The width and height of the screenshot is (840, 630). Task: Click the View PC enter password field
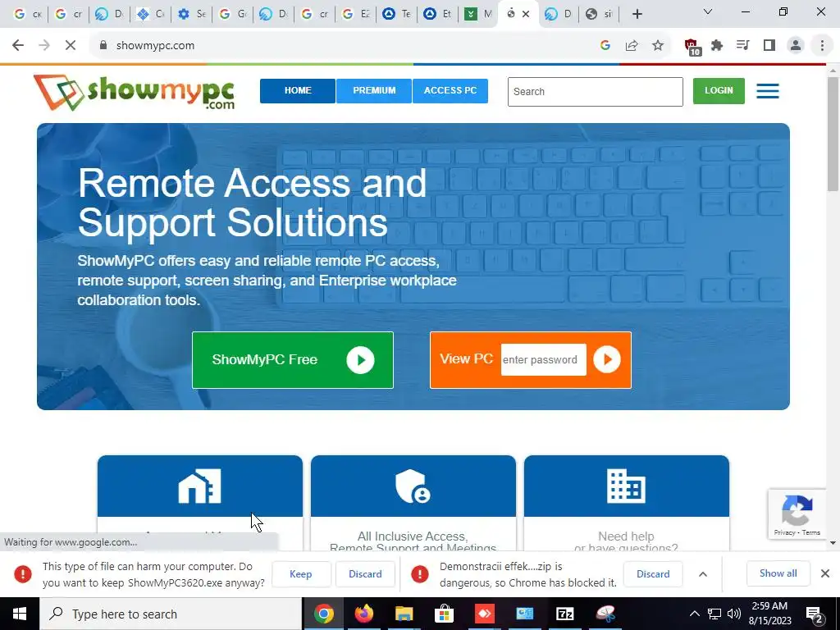pos(543,359)
